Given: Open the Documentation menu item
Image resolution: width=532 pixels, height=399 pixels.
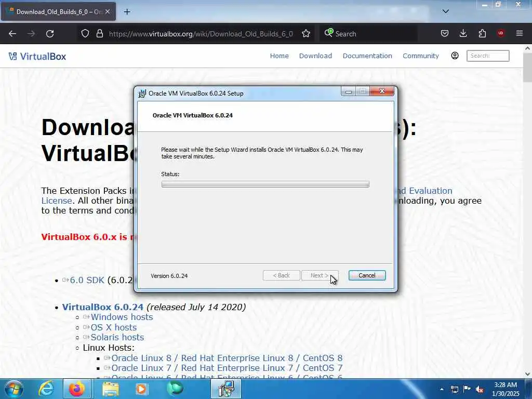Looking at the screenshot, I should [x=367, y=56].
